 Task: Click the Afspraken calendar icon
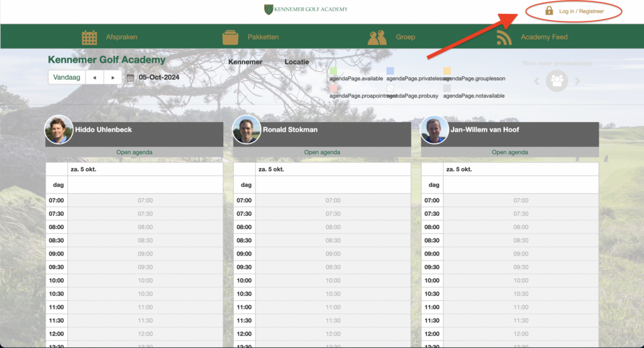pyautogui.click(x=89, y=37)
